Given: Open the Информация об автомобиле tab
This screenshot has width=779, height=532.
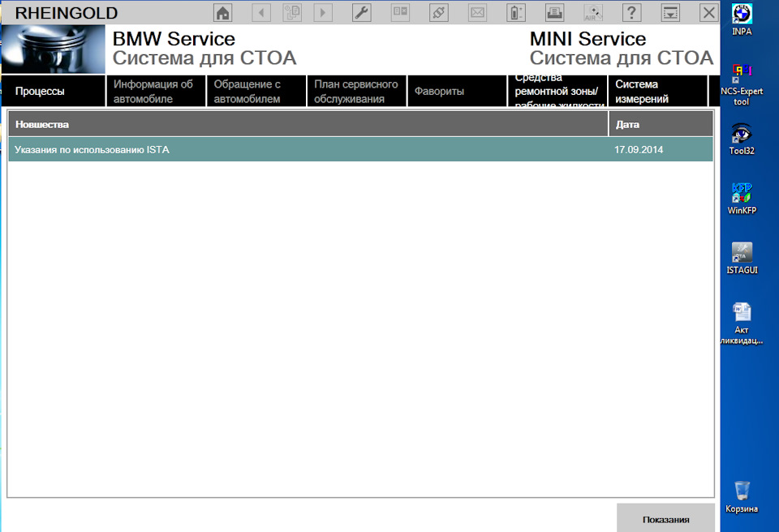Looking at the screenshot, I should point(155,92).
